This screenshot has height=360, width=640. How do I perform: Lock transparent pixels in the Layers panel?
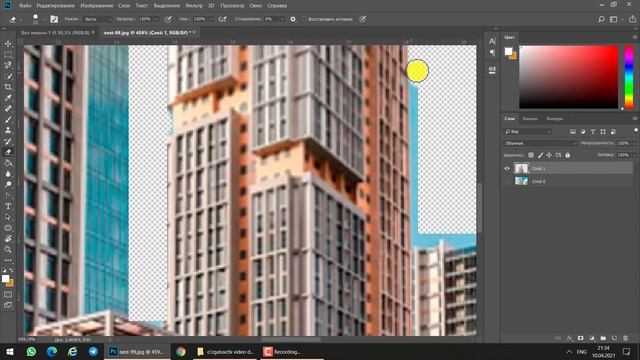click(531, 155)
